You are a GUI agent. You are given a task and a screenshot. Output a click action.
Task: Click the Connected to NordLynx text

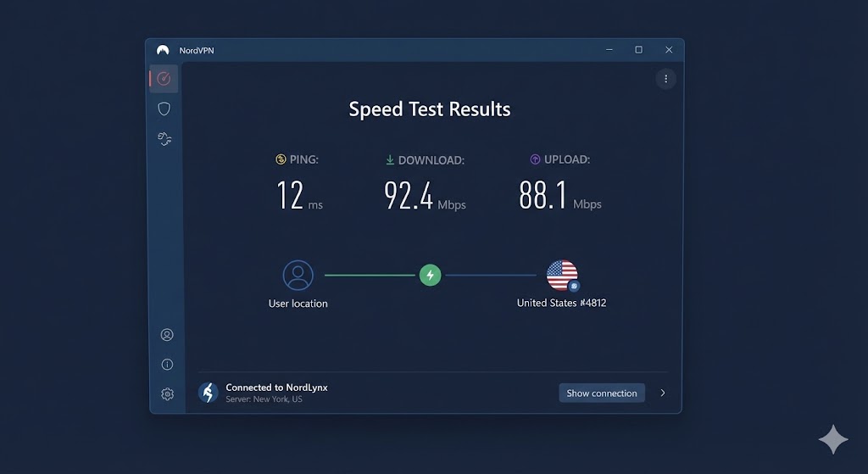(x=276, y=388)
